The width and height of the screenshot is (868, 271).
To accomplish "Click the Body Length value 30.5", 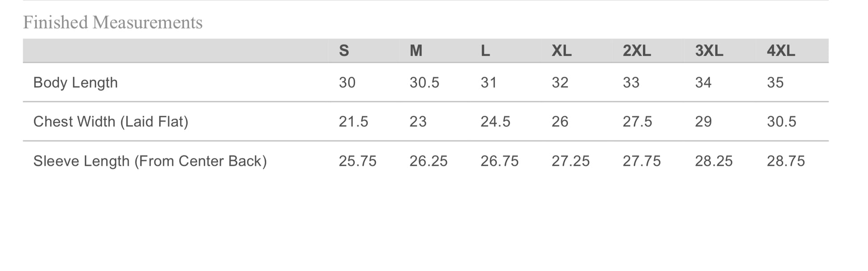I will point(424,82).
